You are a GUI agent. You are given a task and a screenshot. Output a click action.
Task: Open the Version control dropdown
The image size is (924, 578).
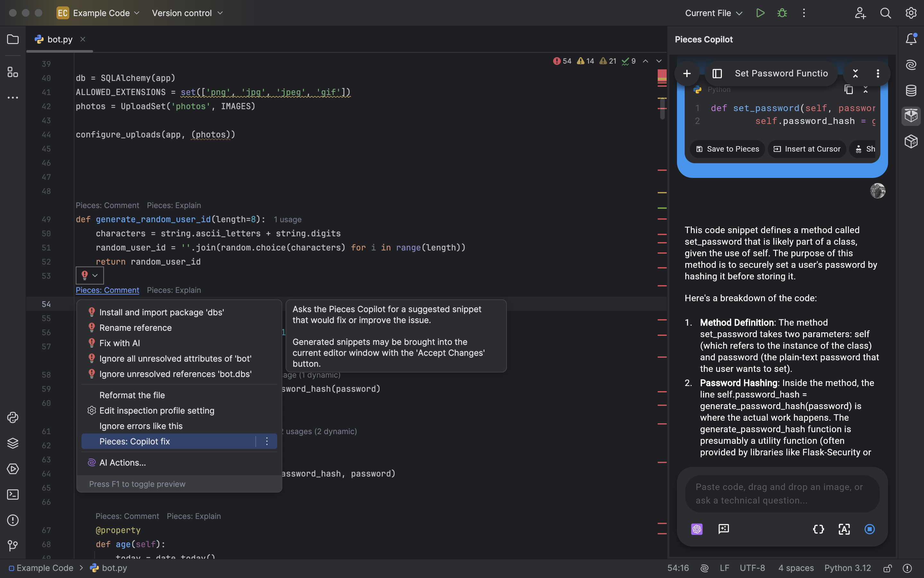pos(187,13)
